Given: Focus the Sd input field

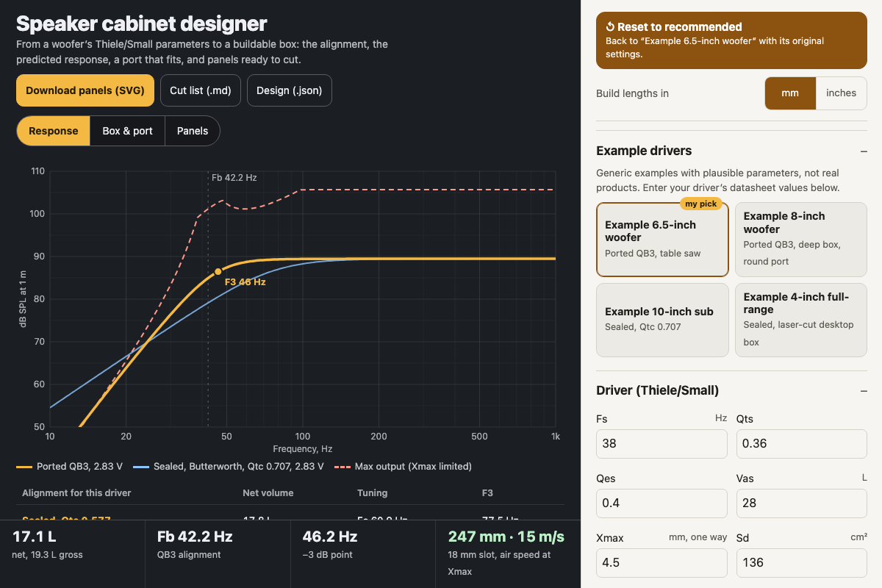Looking at the screenshot, I should 802,563.
